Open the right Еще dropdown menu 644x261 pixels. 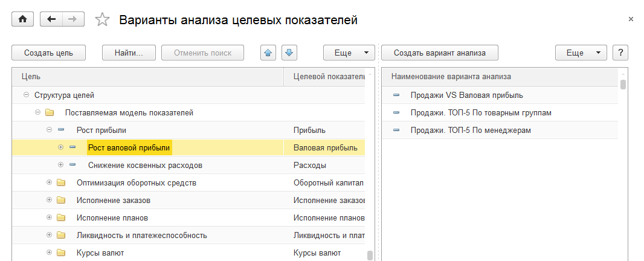pyautogui.click(x=581, y=53)
